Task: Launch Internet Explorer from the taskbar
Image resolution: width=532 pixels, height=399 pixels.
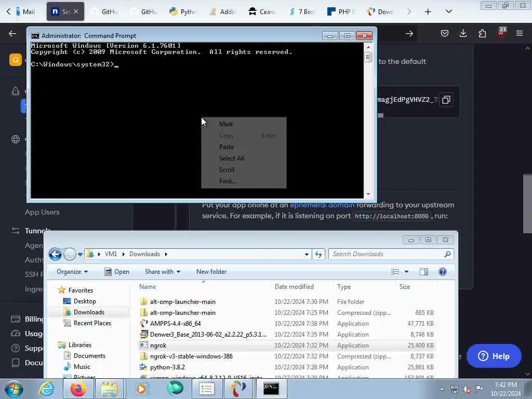Action: point(46,389)
